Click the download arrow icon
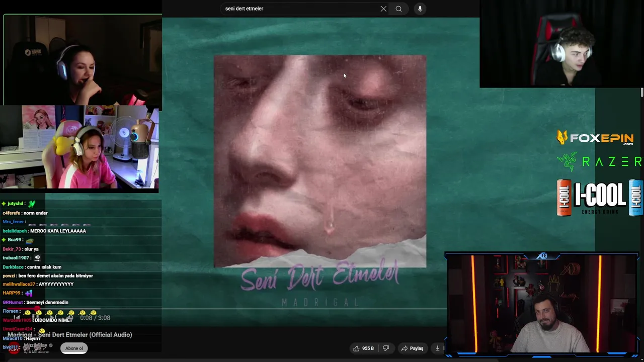 click(x=437, y=348)
